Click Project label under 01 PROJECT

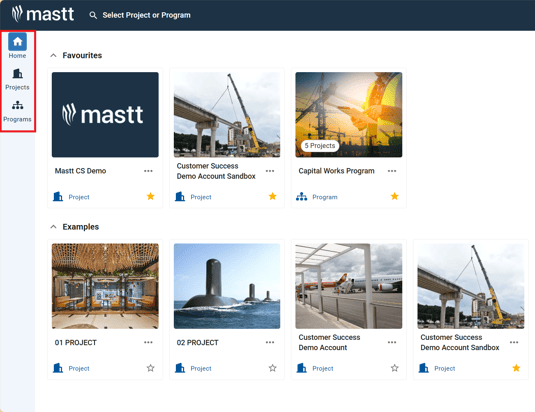[x=79, y=369]
